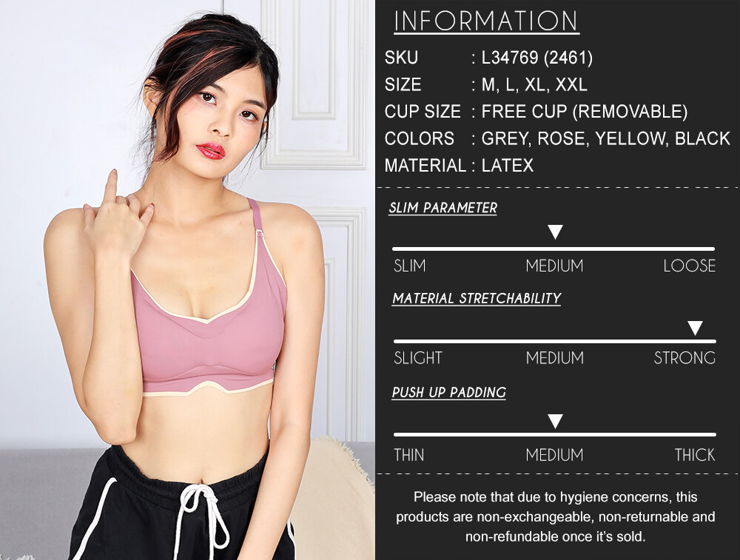Click the PUSH UP PADDING underlined label
The height and width of the screenshot is (560, 740).
click(449, 393)
